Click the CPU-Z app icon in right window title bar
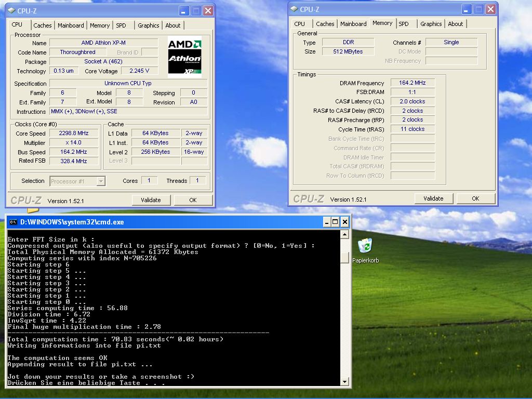This screenshot has width=532, height=399. (x=294, y=9)
